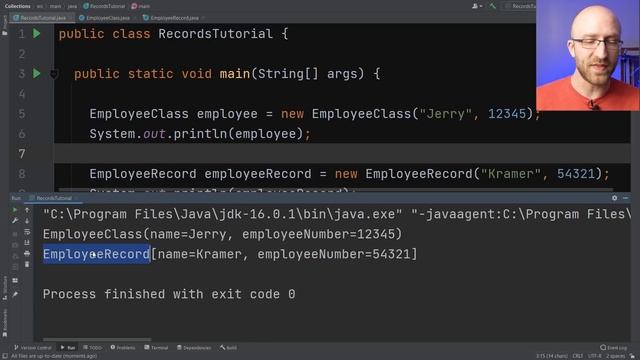
Task: Click main method in navigation breadcrumb
Action: click(141, 6)
